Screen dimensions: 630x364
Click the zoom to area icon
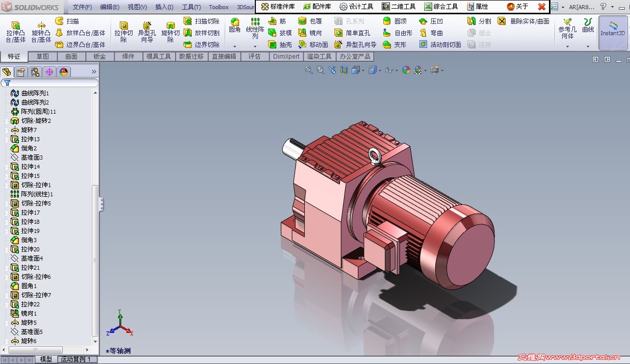click(321, 70)
